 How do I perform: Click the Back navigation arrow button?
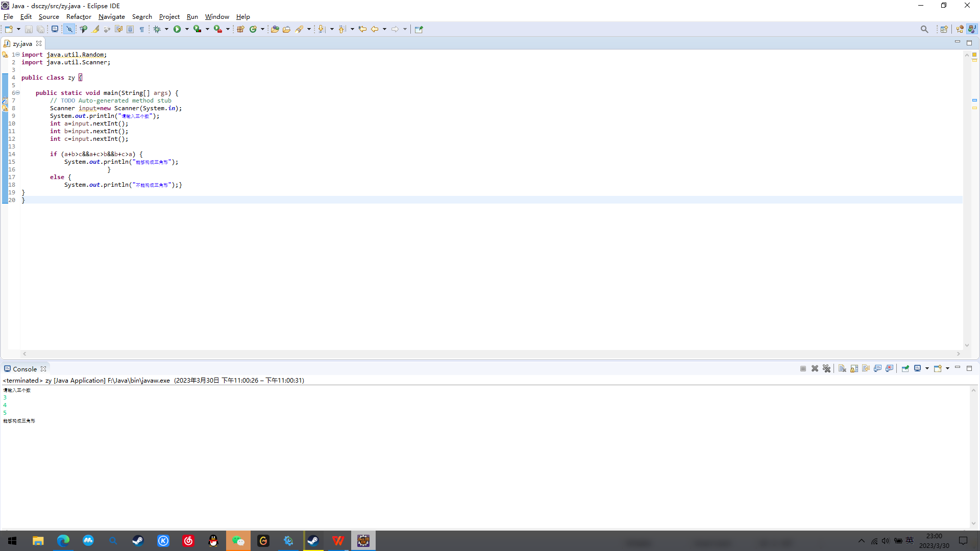coord(375,29)
